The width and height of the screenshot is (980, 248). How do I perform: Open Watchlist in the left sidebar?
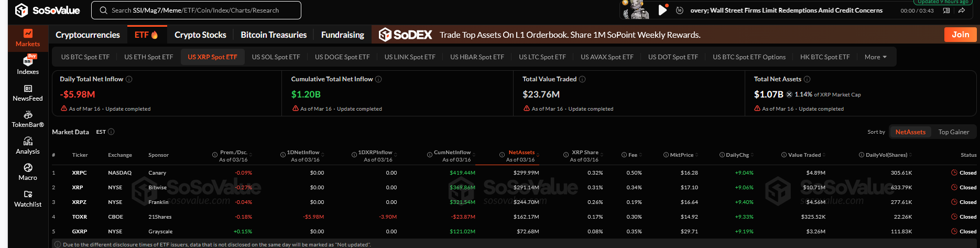pos(28,199)
